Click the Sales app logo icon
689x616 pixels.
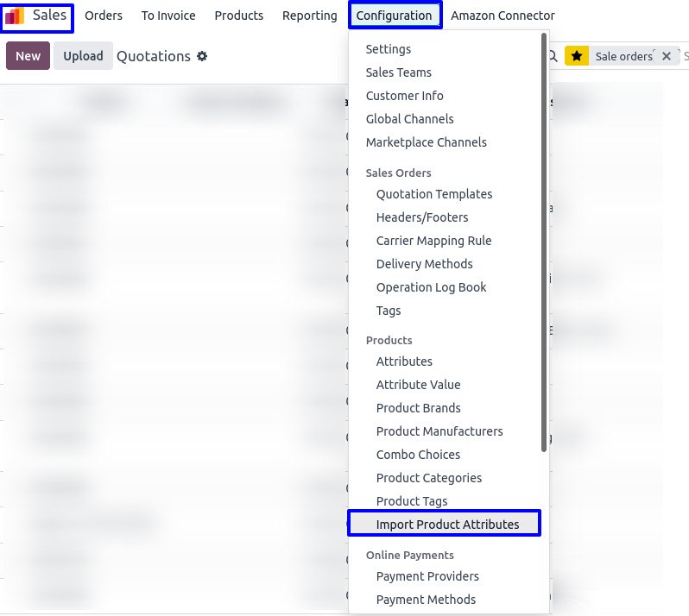click(x=16, y=16)
